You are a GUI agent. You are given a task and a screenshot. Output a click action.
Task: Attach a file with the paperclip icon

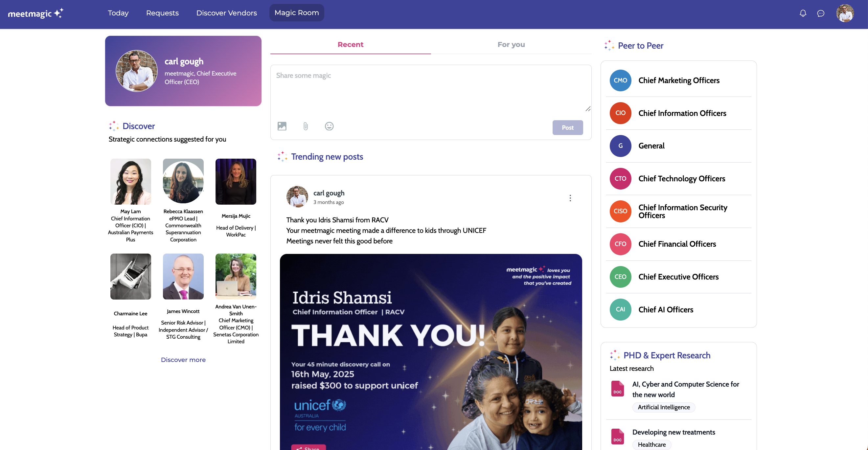pos(306,126)
